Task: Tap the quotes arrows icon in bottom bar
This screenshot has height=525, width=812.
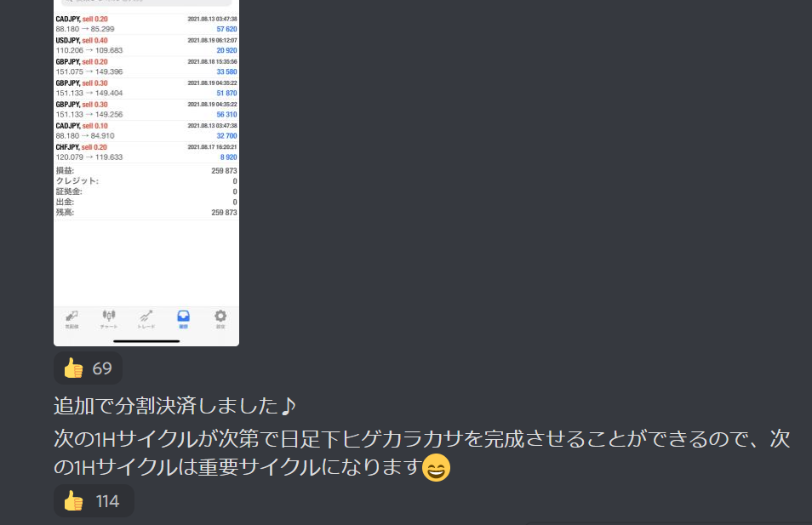Action: coord(71,319)
